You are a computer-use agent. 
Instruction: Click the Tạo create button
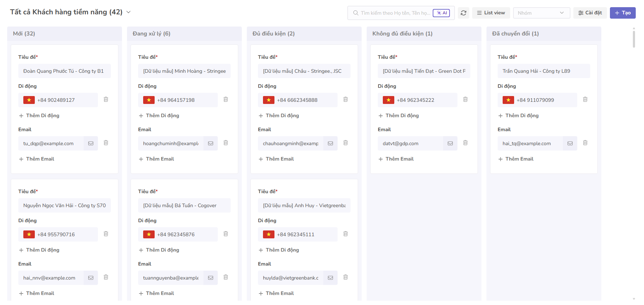coord(622,13)
